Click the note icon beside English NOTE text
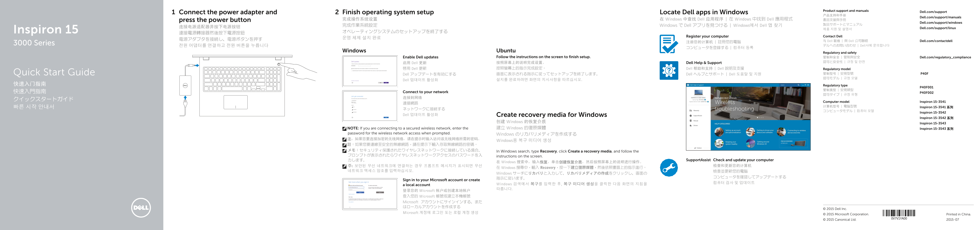The height and width of the screenshot is (230, 980). pyautogui.click(x=344, y=128)
